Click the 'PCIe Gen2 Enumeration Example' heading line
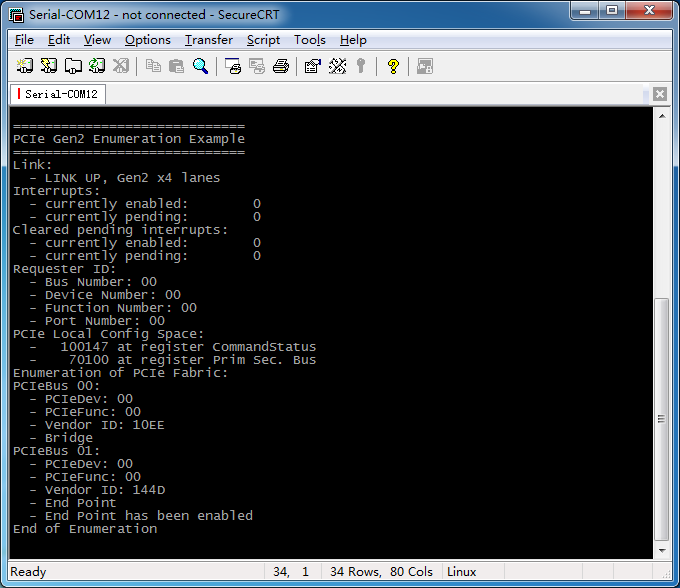Screen dimensions: 680x588 coord(129,139)
